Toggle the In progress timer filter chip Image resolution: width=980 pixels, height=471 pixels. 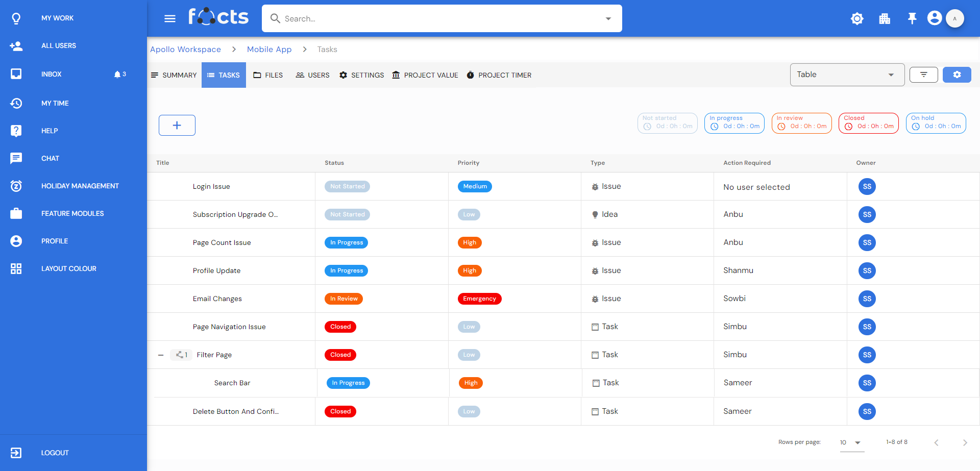click(734, 123)
